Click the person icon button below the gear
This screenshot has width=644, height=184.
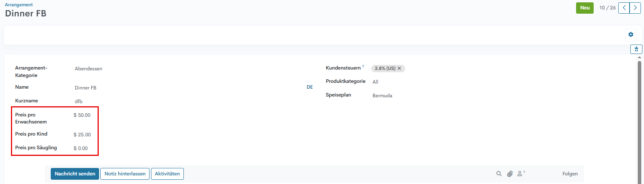click(636, 49)
